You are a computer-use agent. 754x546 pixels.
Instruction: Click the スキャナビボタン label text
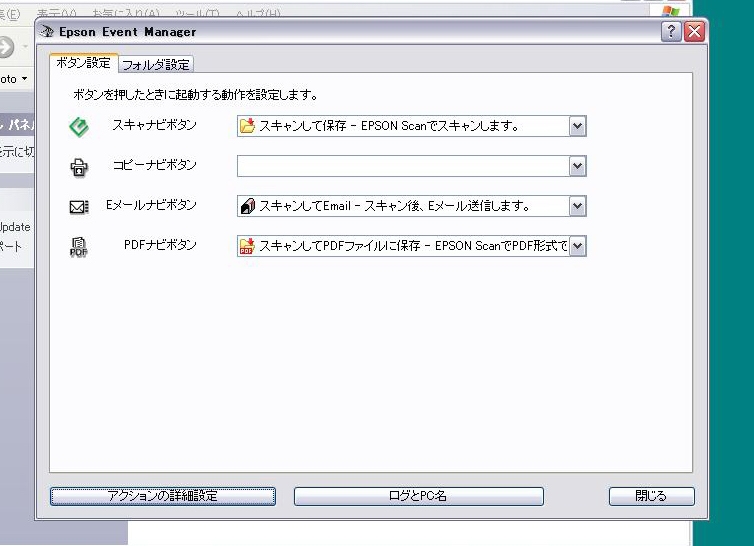tap(154, 125)
